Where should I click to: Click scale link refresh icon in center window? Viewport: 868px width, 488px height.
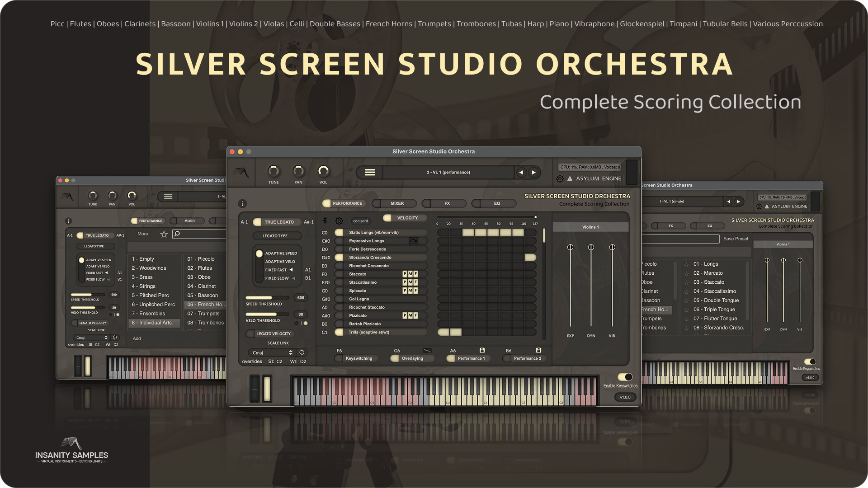(302, 352)
